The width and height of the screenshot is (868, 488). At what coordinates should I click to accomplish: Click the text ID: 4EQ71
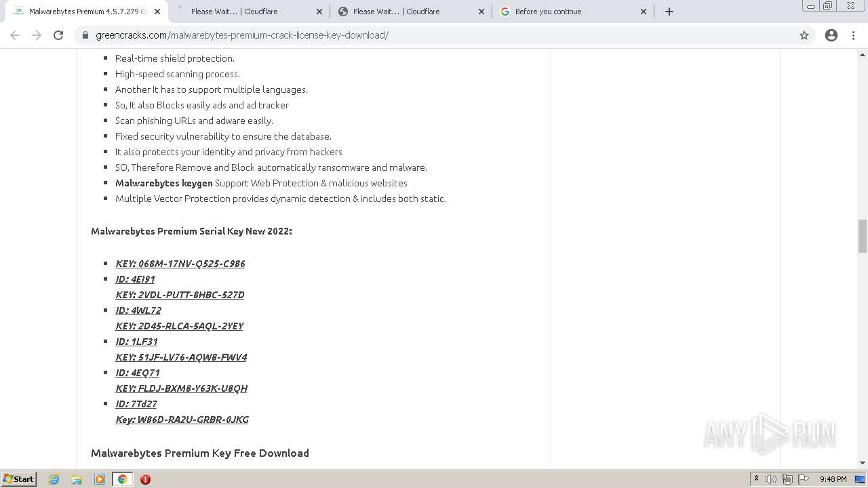point(138,373)
